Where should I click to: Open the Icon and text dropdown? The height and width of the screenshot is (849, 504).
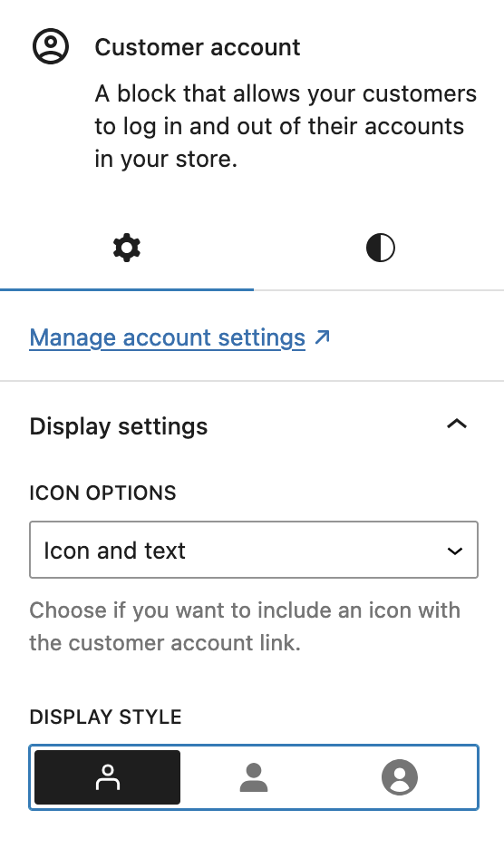pyautogui.click(x=254, y=550)
